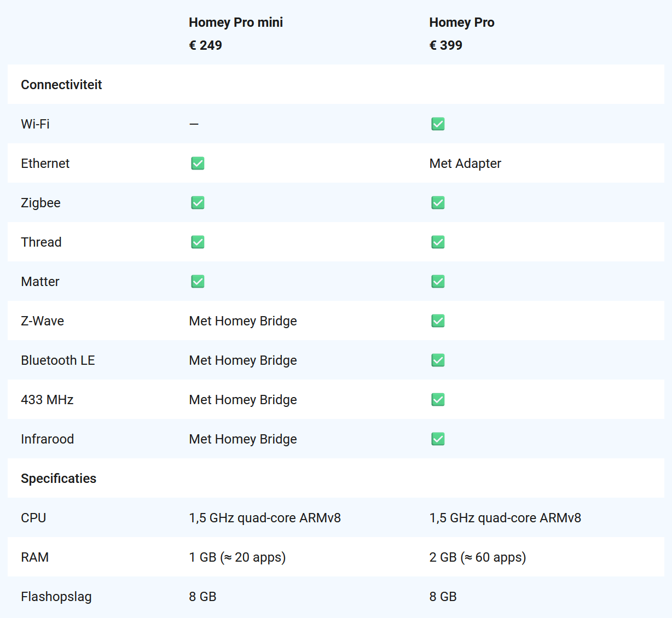Viewport: 672px width, 618px height.
Task: Click the Z-Wave checkmark under Homey Pro
Action: [438, 321]
